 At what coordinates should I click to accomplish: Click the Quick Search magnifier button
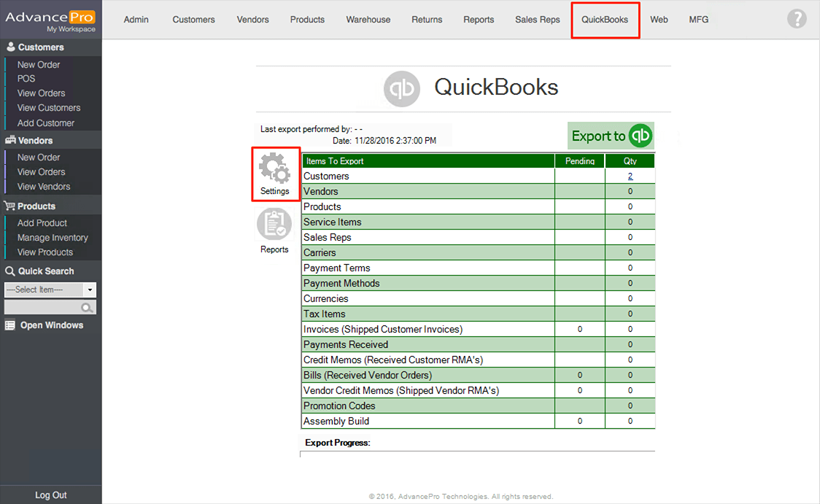[87, 307]
